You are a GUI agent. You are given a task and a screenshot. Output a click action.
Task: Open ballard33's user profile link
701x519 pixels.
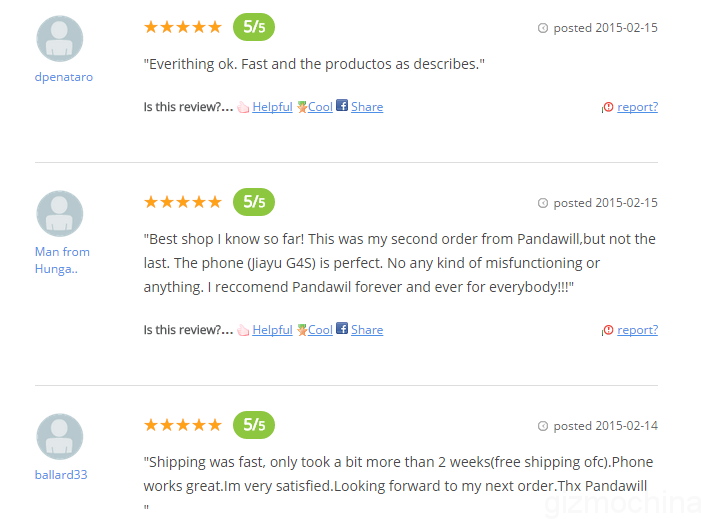(61, 475)
